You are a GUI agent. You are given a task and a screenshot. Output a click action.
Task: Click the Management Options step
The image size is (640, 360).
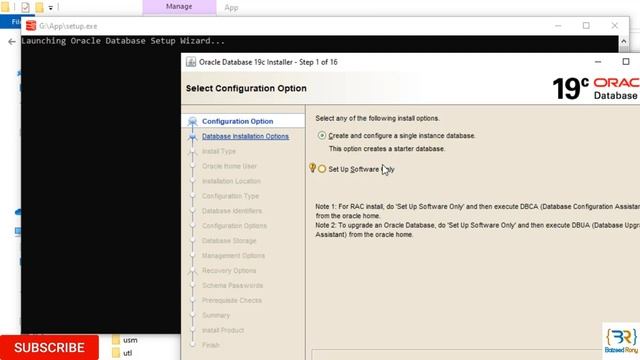233,256
